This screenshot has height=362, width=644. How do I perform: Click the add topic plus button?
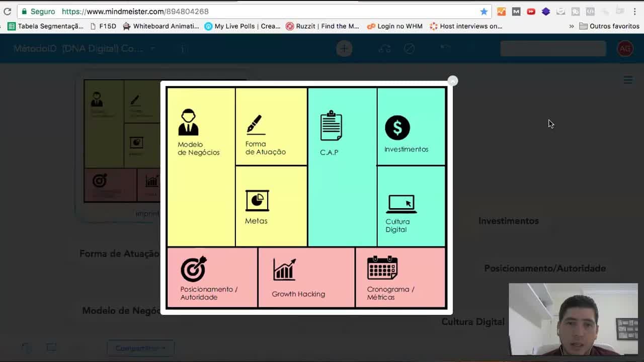pos(344,49)
